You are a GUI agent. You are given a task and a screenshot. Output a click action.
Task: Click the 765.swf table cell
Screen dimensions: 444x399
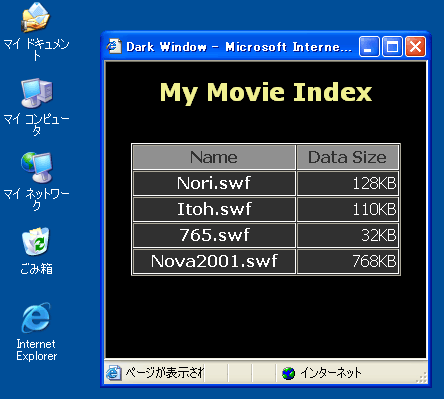click(x=214, y=235)
